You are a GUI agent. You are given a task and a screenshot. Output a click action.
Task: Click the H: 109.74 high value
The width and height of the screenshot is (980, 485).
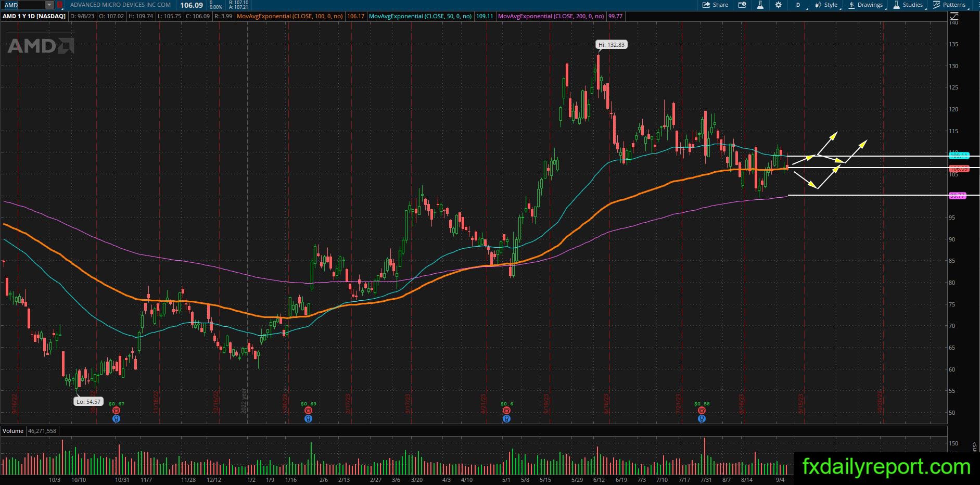click(141, 17)
